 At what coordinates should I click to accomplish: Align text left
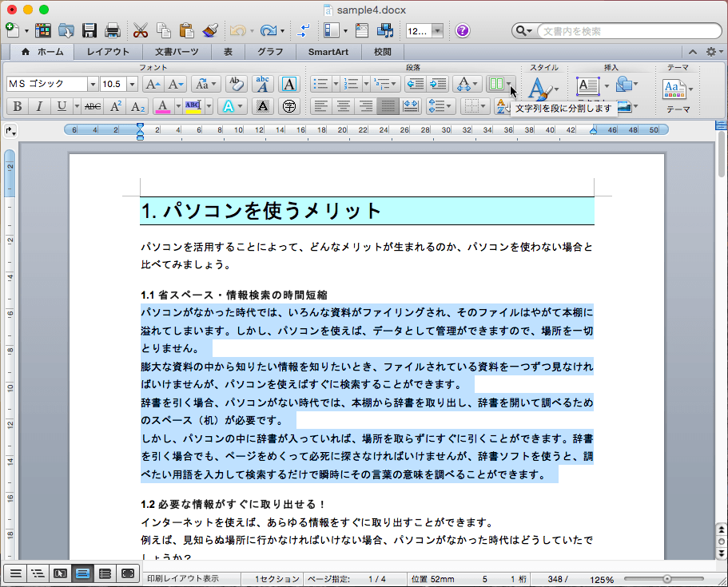(x=320, y=107)
